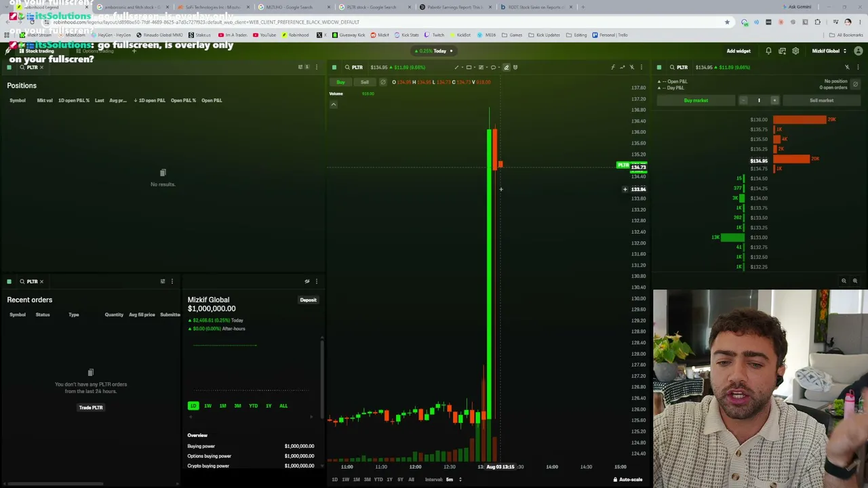Select the rectangle shape tool on chart

(469, 67)
